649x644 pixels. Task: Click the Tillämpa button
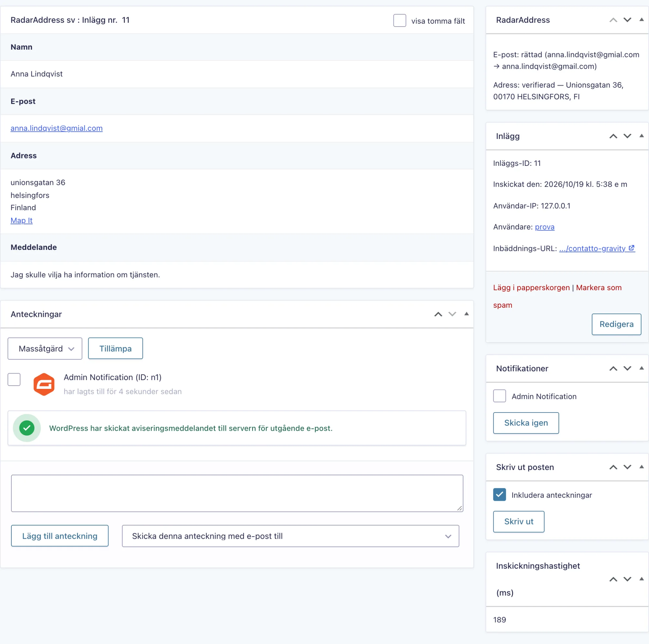(115, 348)
